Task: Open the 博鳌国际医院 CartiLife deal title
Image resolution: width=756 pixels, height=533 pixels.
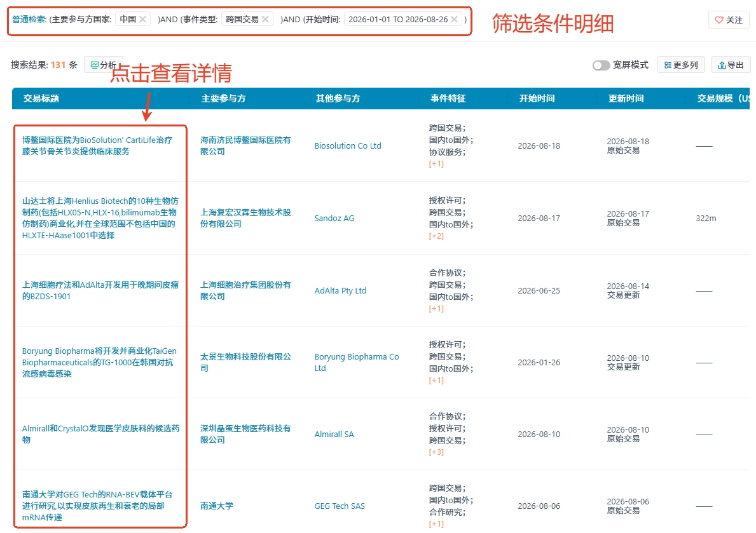Action: pos(97,145)
